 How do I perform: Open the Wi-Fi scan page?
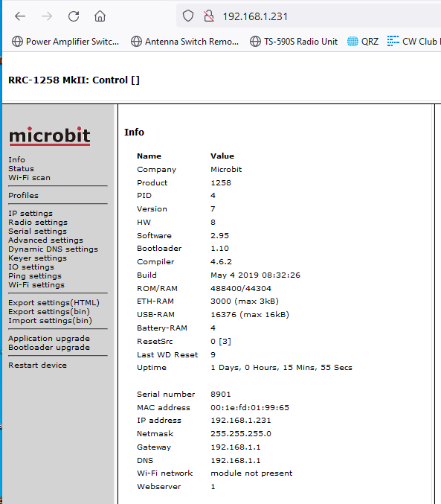pyautogui.click(x=29, y=178)
